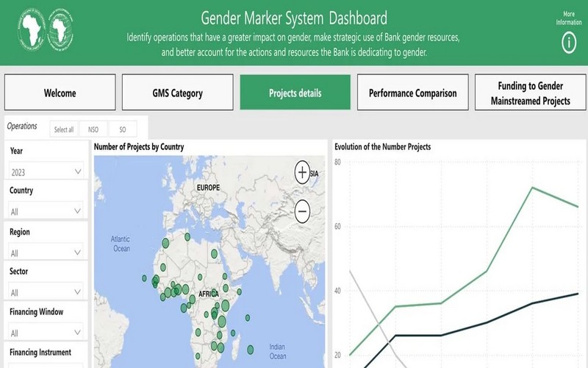Click the first African Development Bank logo
This screenshot has width=588, height=368.
point(31,29)
